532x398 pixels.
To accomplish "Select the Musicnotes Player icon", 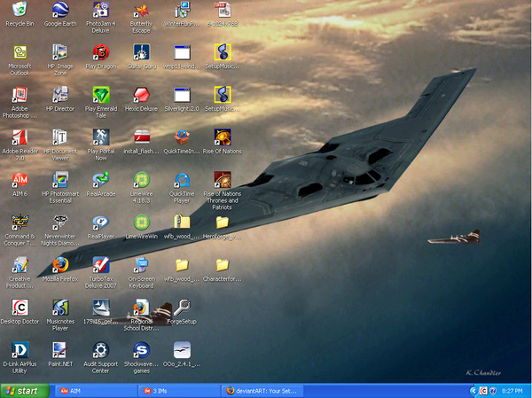I will click(x=60, y=308).
